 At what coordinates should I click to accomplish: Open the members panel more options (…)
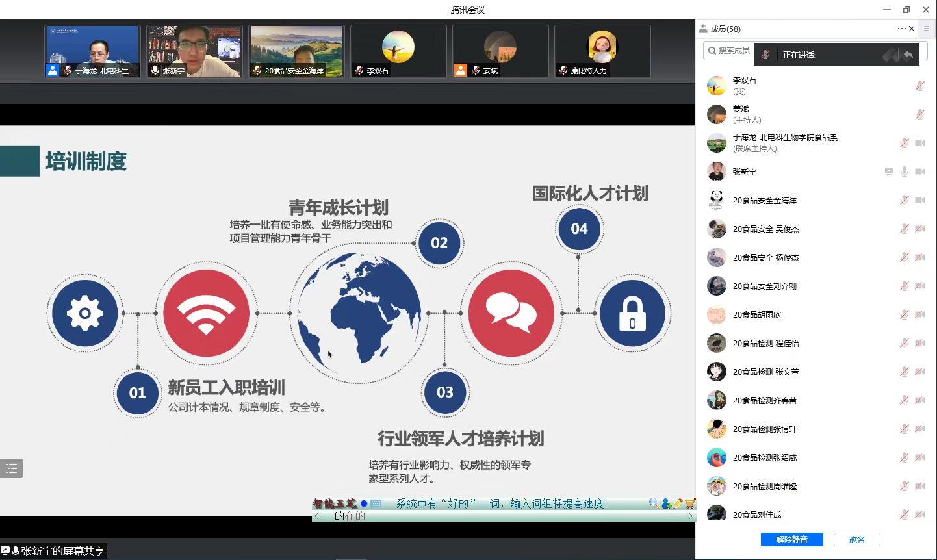tap(901, 29)
